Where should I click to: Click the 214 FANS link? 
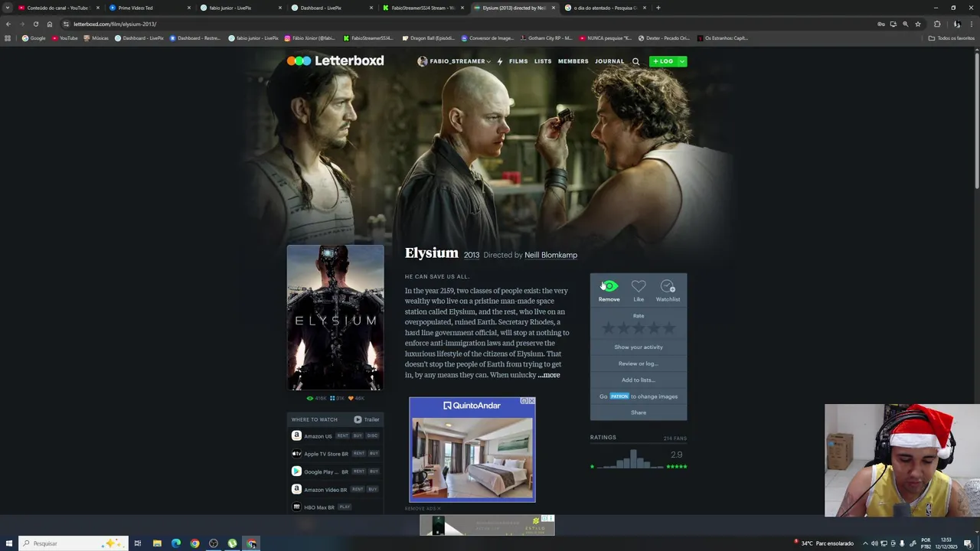point(675,439)
